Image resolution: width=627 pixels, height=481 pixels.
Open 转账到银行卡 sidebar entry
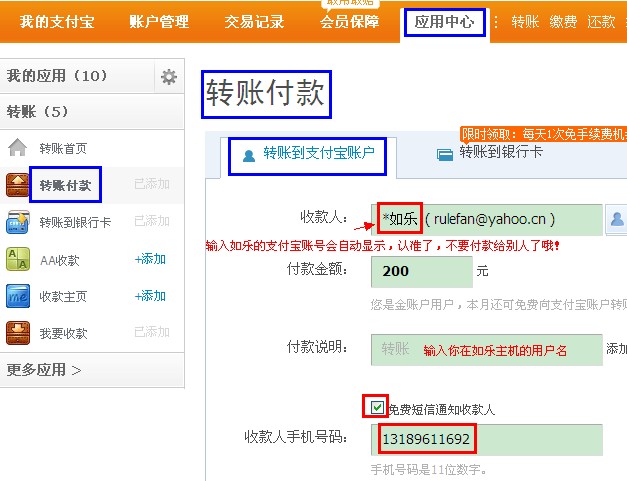point(75,222)
